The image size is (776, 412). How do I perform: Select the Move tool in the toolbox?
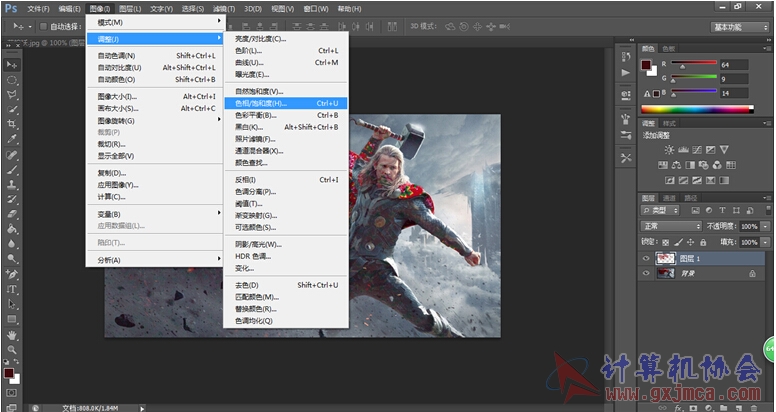click(11, 65)
